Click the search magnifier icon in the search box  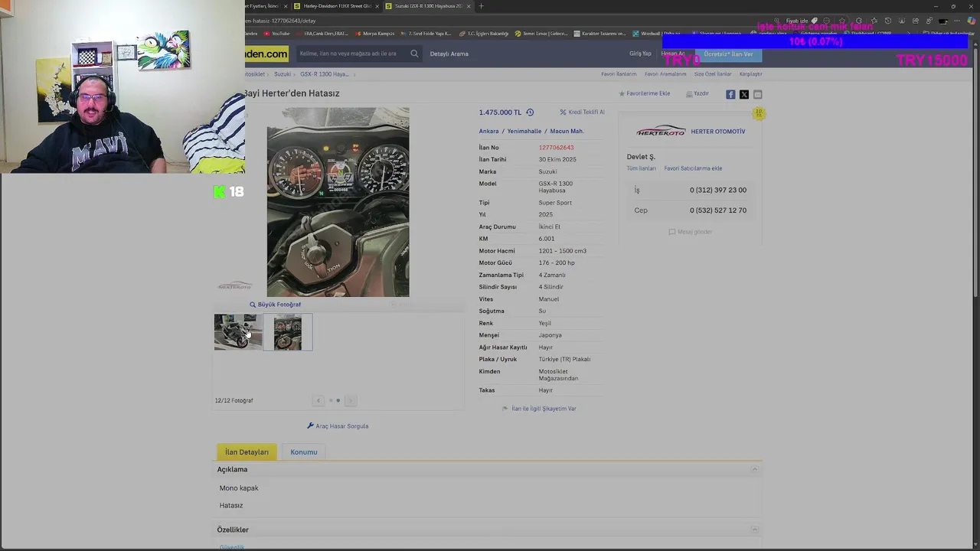(414, 54)
